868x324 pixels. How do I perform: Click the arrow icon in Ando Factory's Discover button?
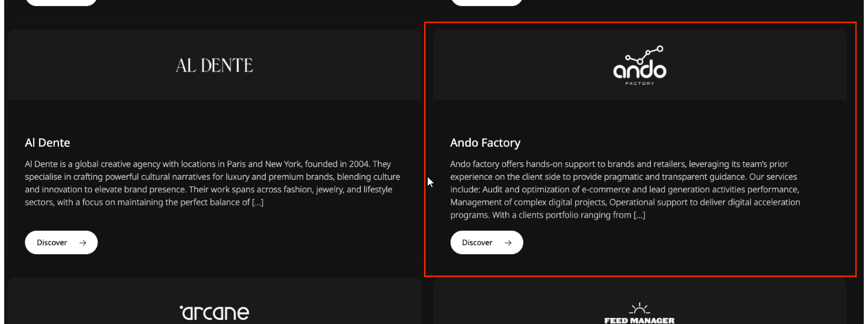point(508,243)
